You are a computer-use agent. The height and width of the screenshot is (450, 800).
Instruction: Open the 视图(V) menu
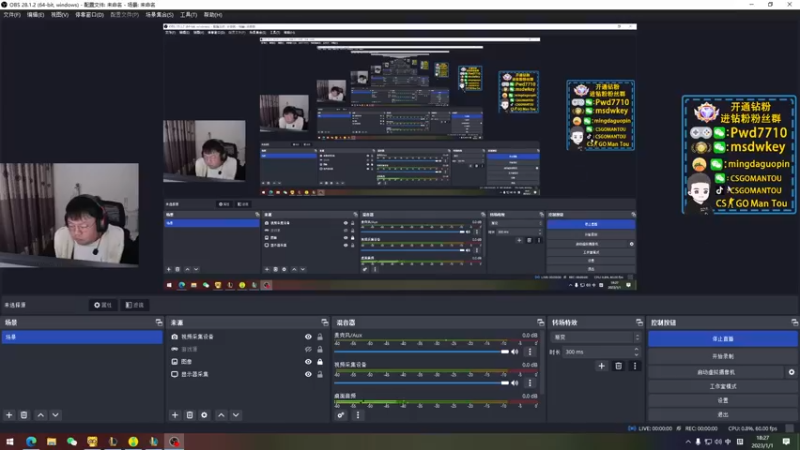tap(59, 15)
